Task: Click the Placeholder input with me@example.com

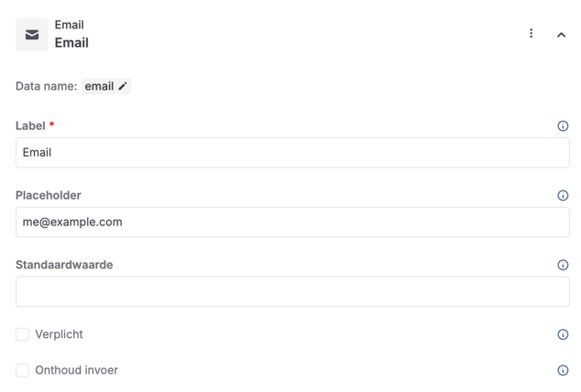Action: [292, 222]
